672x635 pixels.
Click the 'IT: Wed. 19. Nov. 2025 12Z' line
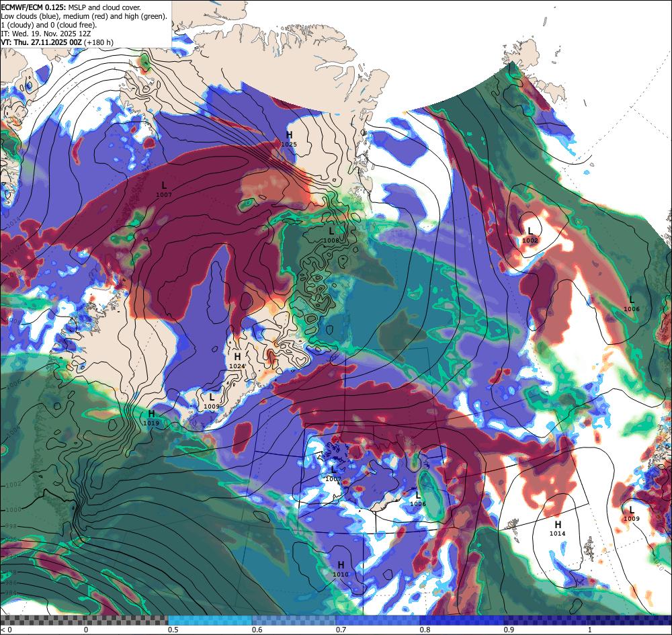(46, 33)
